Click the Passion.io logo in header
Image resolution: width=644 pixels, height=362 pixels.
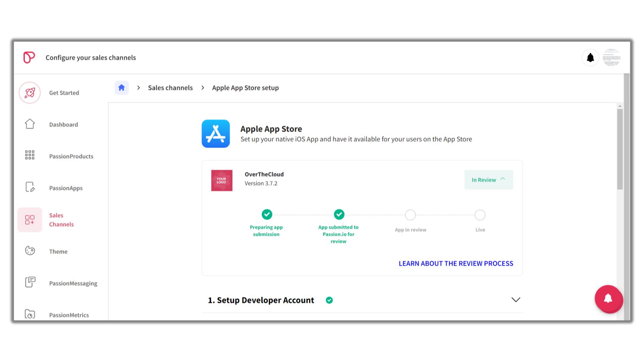(29, 57)
